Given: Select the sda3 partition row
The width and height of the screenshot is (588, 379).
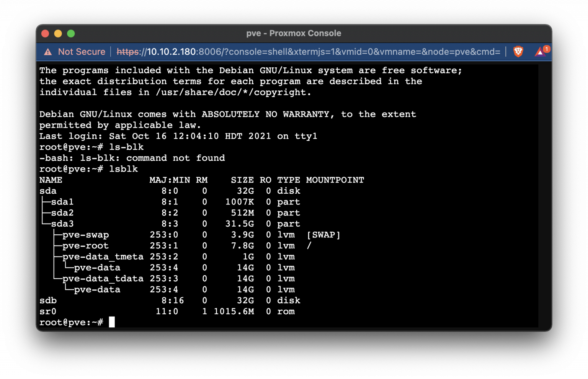Looking at the screenshot, I should click(x=62, y=224).
